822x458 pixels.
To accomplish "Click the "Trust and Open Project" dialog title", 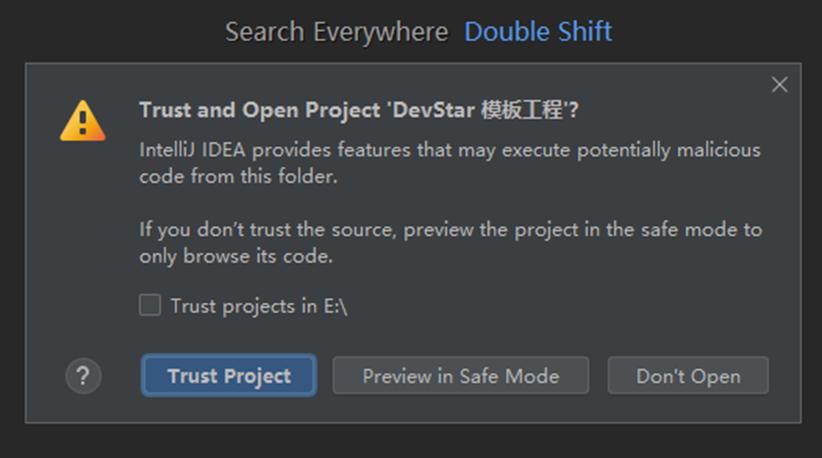I will point(359,110).
